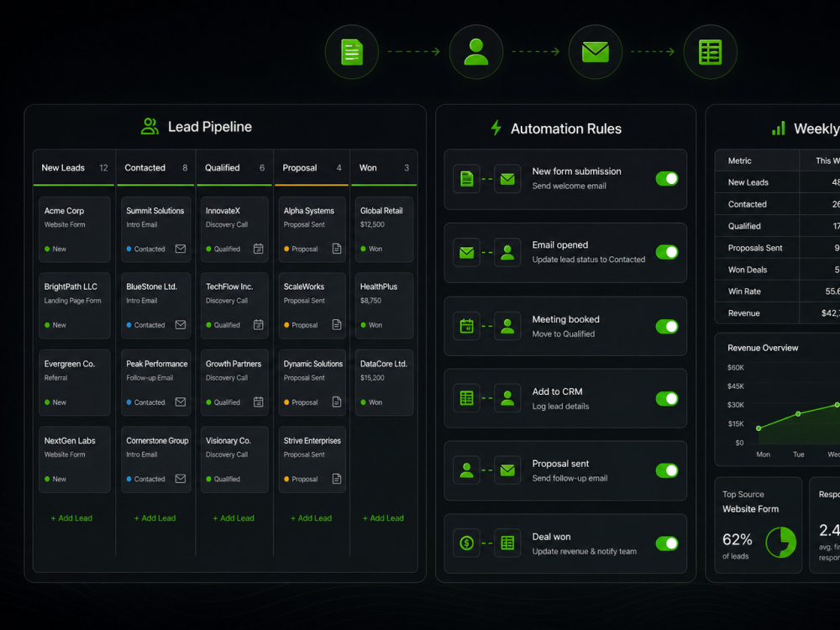This screenshot has height=630, width=840.
Task: Click the bar chart icon beside Weekly
Action: pos(779,128)
